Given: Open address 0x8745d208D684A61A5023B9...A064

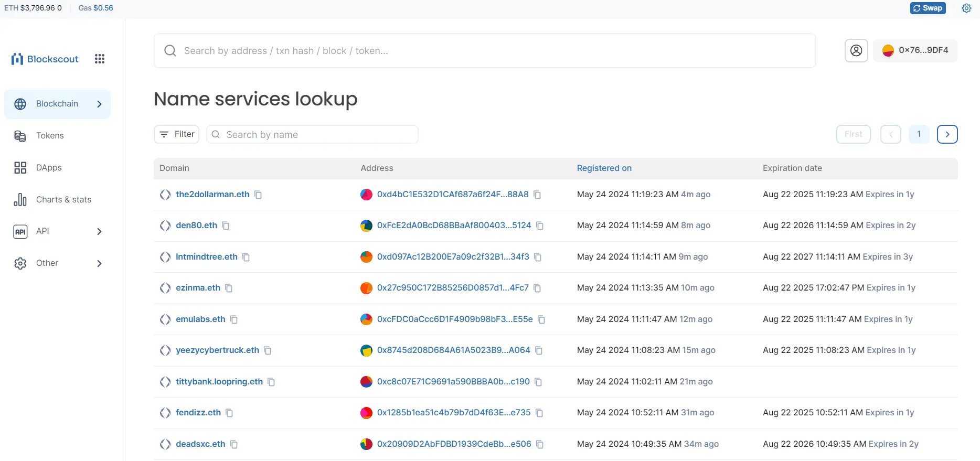Looking at the screenshot, I should [454, 350].
